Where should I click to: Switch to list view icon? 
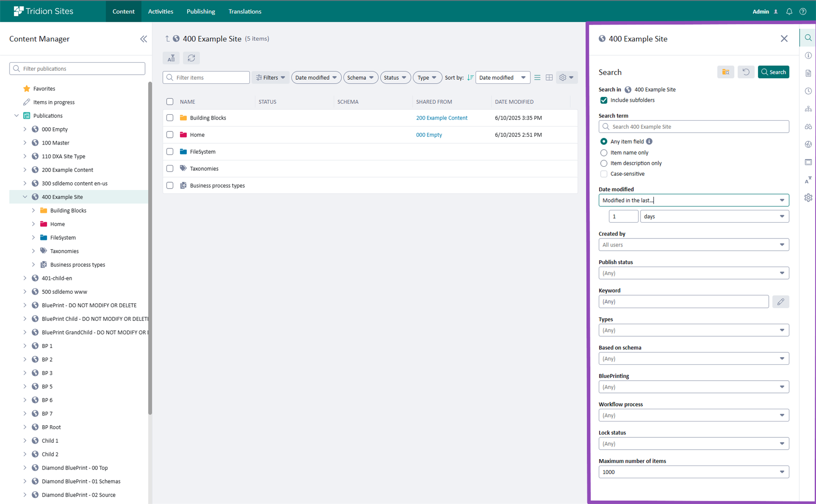tap(537, 78)
